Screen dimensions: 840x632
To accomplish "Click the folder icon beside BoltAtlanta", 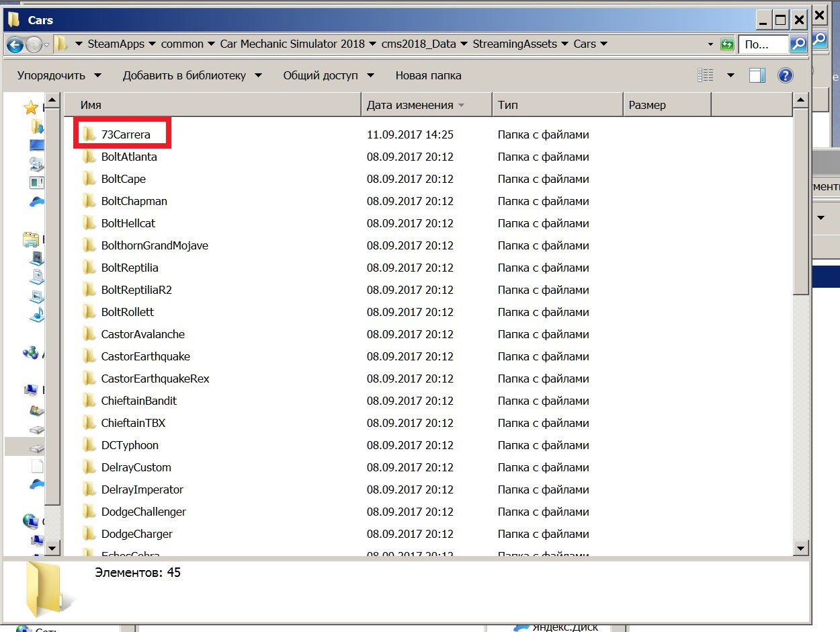I will [89, 157].
